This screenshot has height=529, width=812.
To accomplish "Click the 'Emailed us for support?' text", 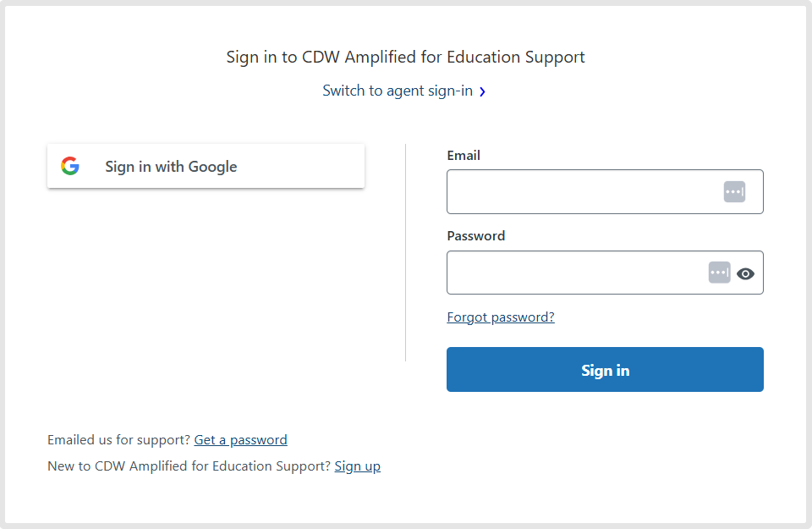I will (x=119, y=440).
